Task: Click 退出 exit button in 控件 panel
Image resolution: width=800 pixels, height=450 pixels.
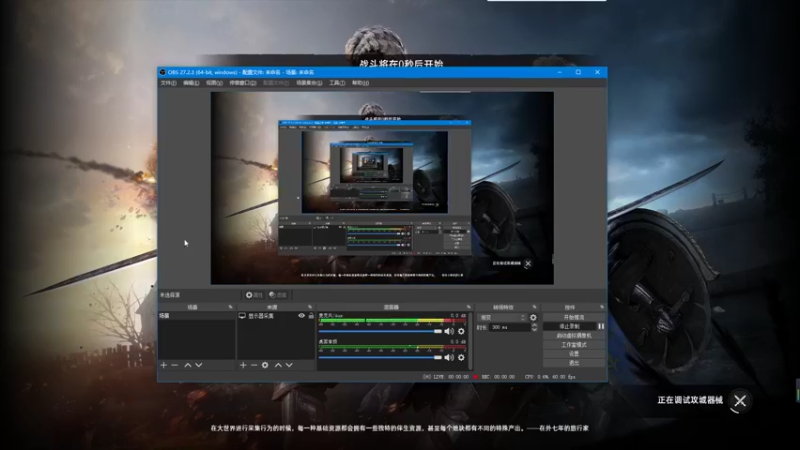Action: 574,363
